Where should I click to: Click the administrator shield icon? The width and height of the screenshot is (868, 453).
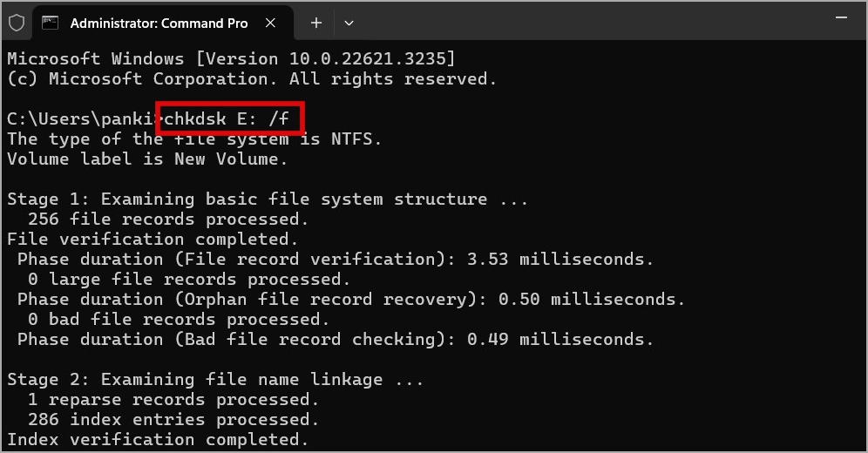coord(17,23)
